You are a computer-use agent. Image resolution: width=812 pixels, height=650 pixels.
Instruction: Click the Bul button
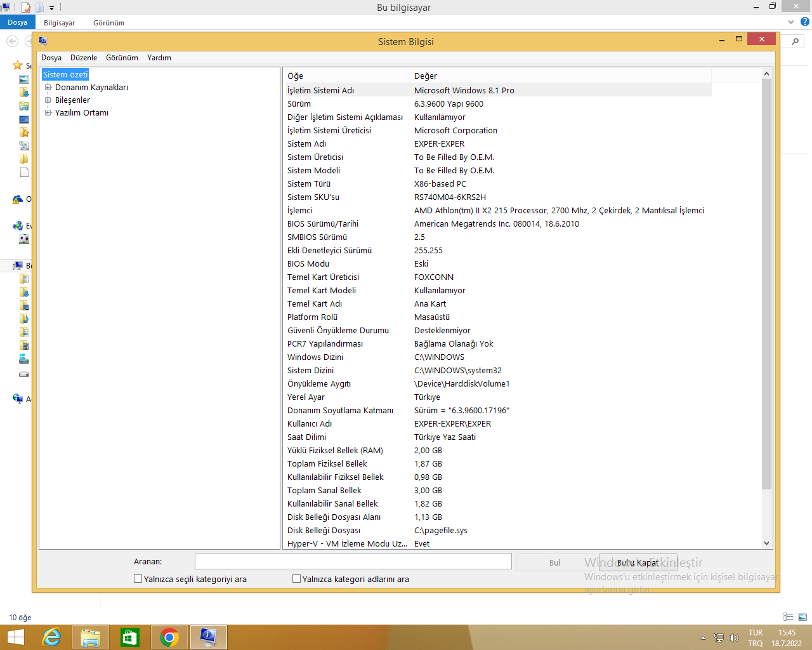tap(554, 562)
